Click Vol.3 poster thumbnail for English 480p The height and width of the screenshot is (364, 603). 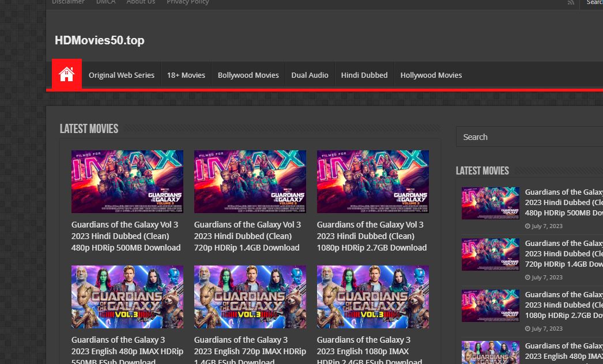coord(127,297)
